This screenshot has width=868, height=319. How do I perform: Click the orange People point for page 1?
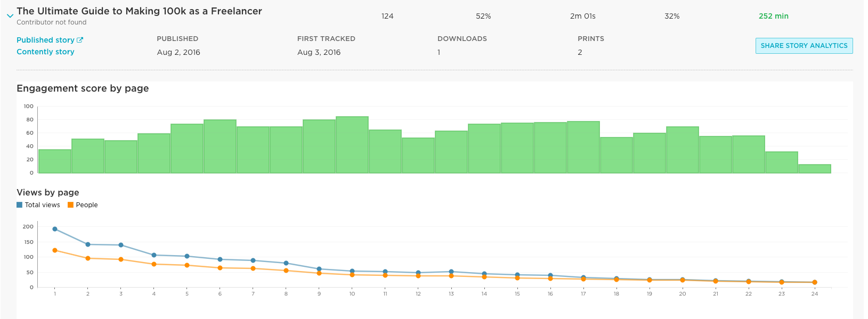click(x=55, y=250)
